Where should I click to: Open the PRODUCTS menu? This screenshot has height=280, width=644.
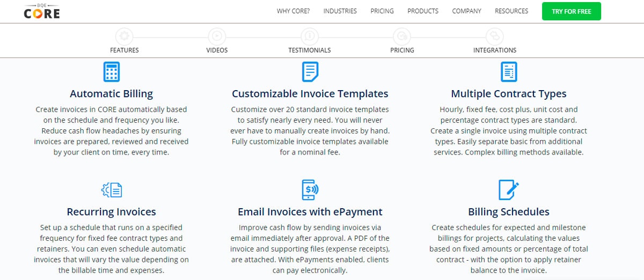423,11
